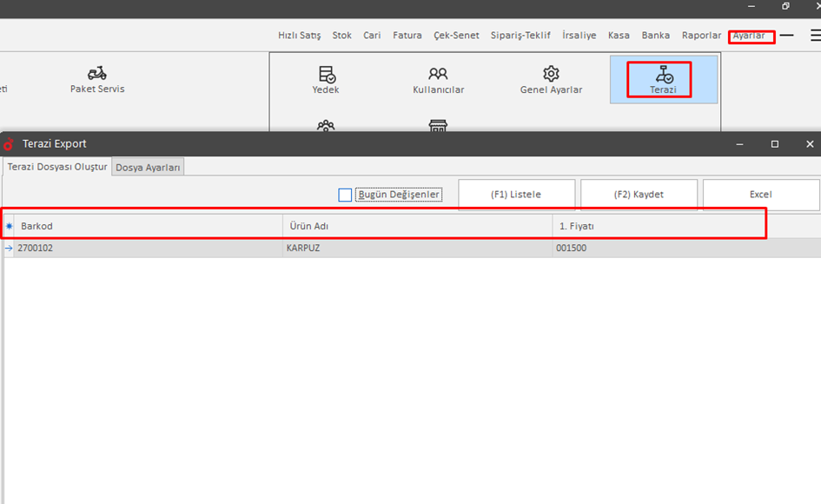The width and height of the screenshot is (821, 504).
Task: Click the (F1) Listele button
Action: 516,195
